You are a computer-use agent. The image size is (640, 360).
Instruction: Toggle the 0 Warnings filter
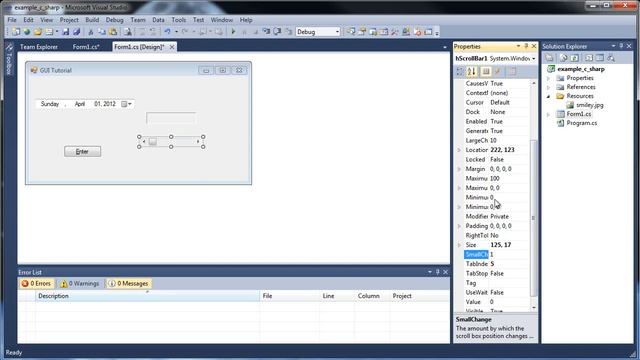[x=80, y=283]
